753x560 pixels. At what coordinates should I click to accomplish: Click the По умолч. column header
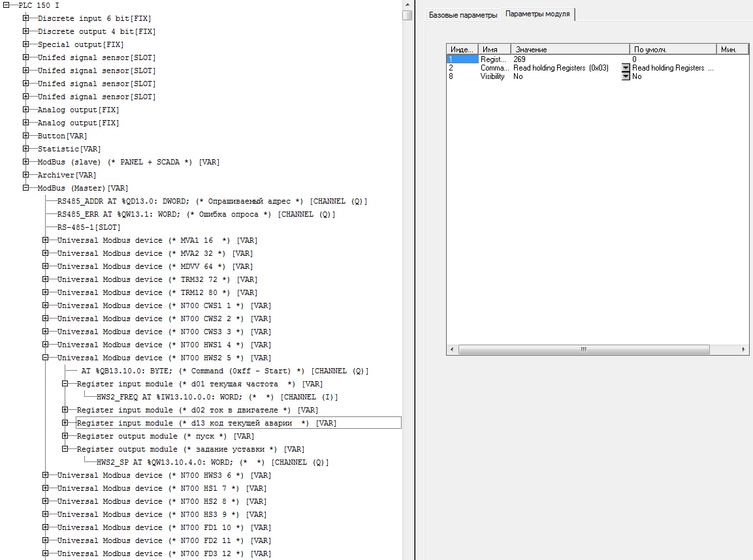point(673,49)
